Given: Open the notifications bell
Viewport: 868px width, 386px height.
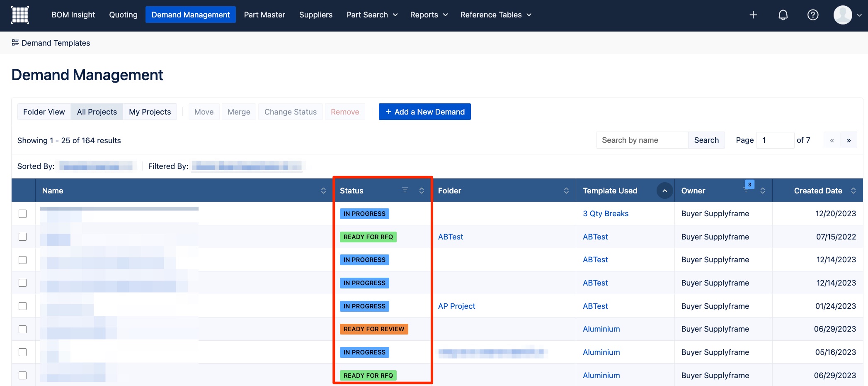Looking at the screenshot, I should coord(783,15).
